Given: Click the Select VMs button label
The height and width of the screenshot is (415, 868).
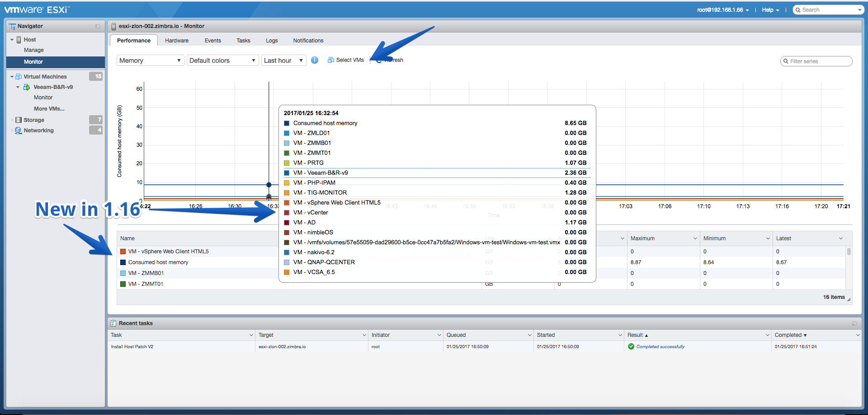Looking at the screenshot, I should (x=350, y=60).
